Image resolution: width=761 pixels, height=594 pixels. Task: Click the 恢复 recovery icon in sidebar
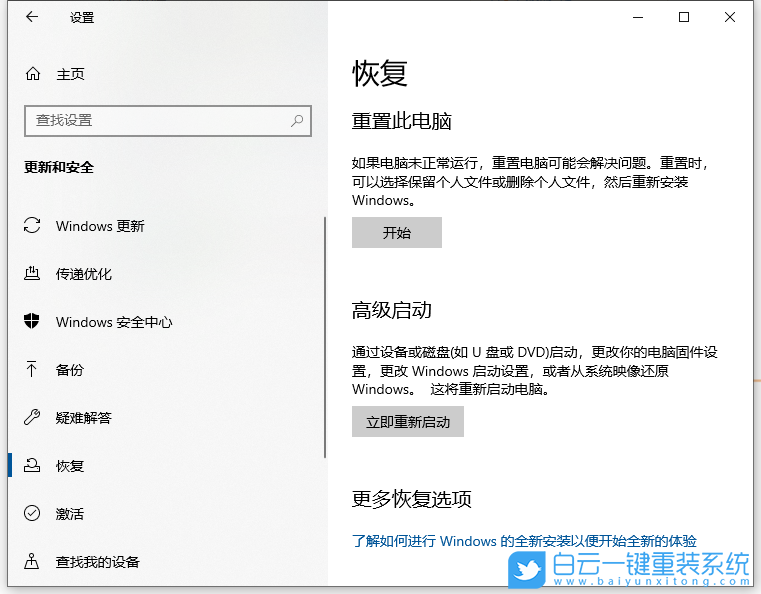point(32,465)
